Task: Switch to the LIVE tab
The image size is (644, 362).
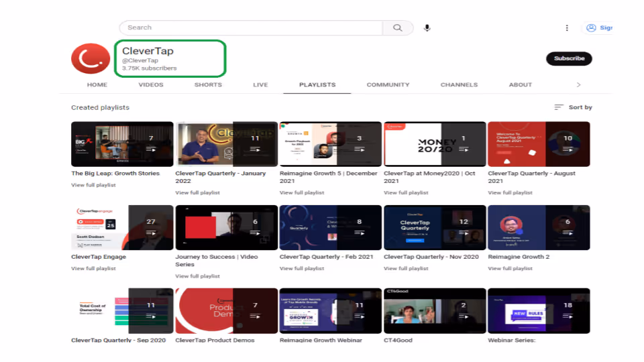Action: (x=260, y=84)
